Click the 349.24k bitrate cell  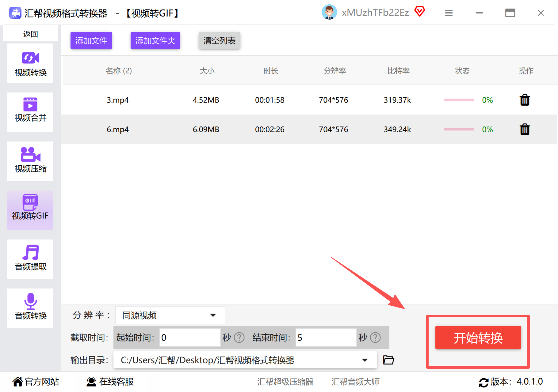click(397, 129)
